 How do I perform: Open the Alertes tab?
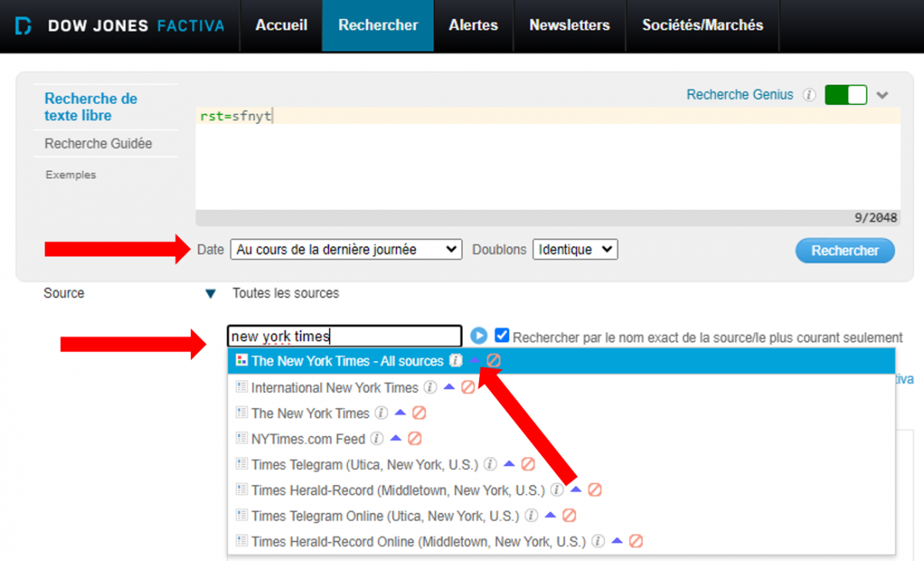[474, 25]
